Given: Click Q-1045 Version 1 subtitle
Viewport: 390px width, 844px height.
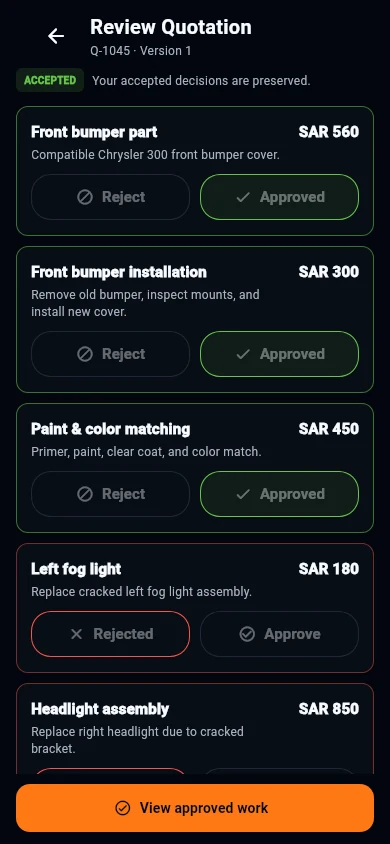Looking at the screenshot, I should (x=140, y=51).
